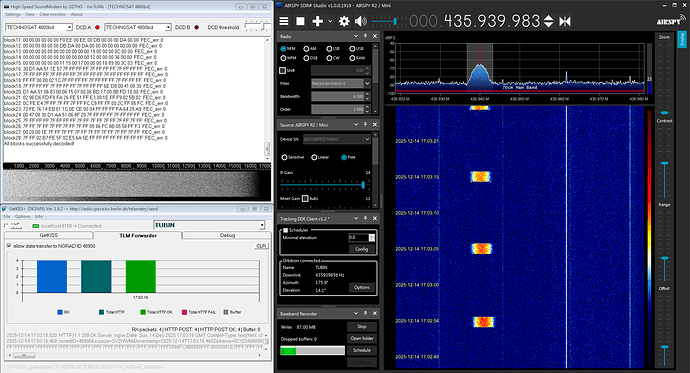
Task: Click the DCD A red indicator in SoundModem
Action: click(97, 27)
